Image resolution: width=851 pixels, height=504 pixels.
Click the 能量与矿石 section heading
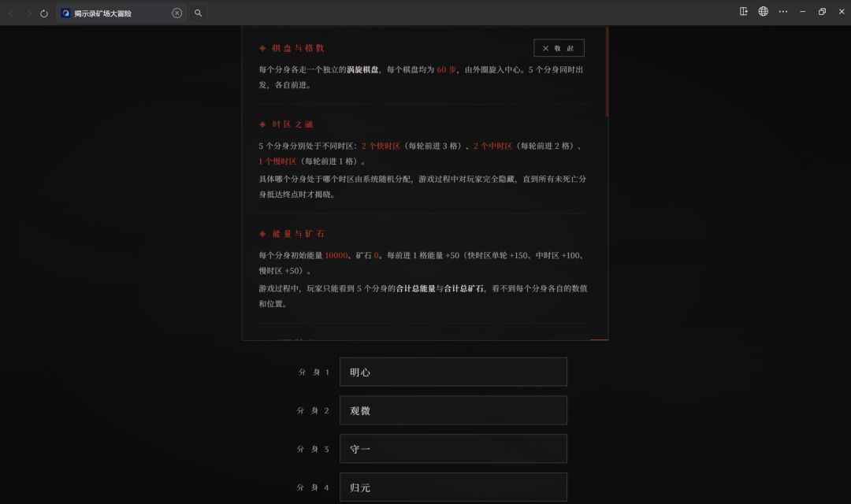click(298, 234)
